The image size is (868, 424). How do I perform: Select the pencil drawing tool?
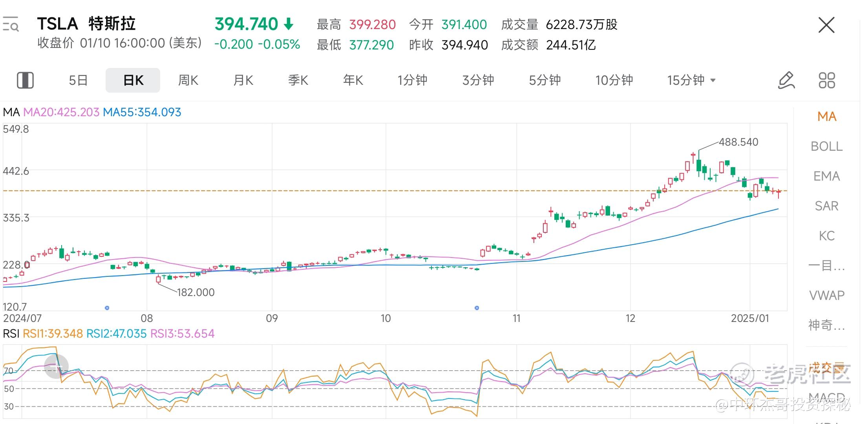pos(786,80)
